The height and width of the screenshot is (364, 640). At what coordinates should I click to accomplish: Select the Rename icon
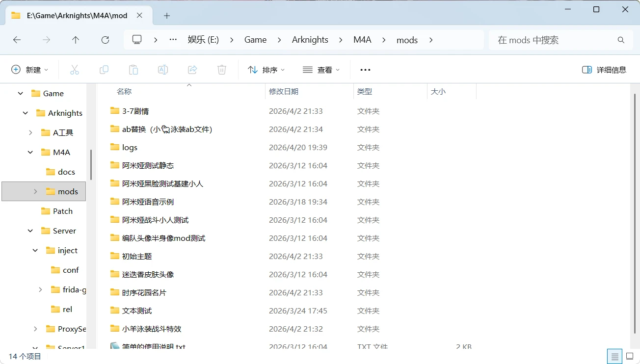(163, 69)
